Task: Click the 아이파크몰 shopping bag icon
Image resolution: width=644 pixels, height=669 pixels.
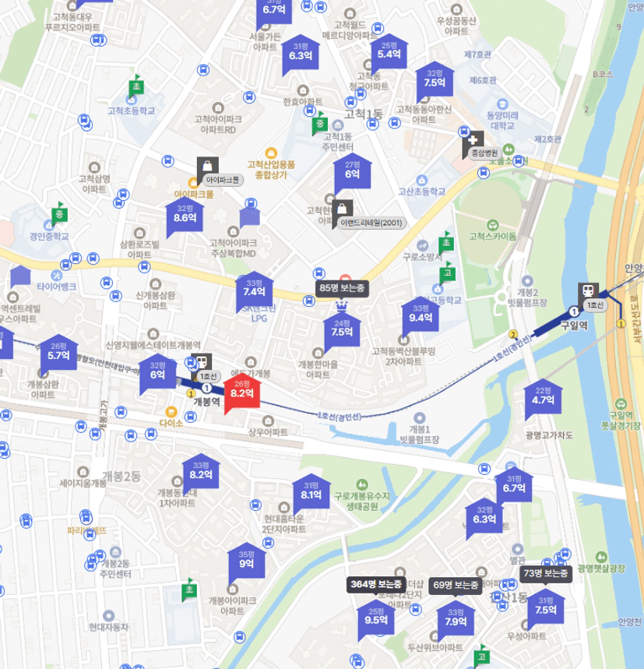Action: 207,167
